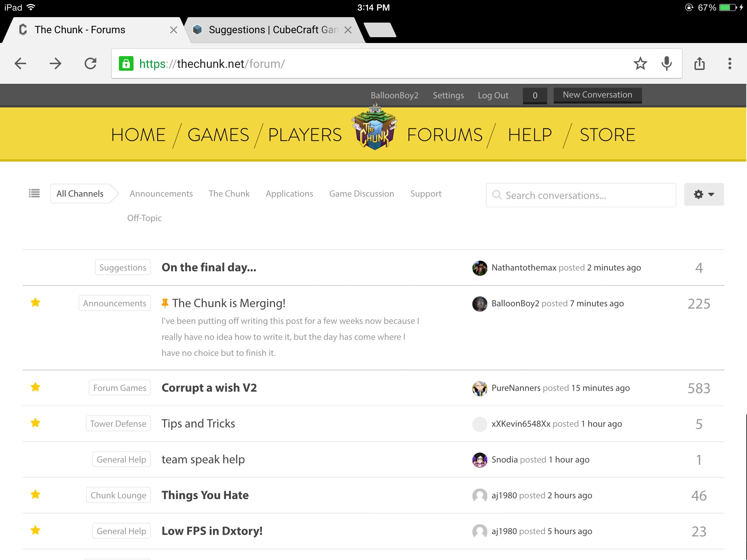Go to HOME in the site navigation
747x560 pixels.
(x=138, y=135)
